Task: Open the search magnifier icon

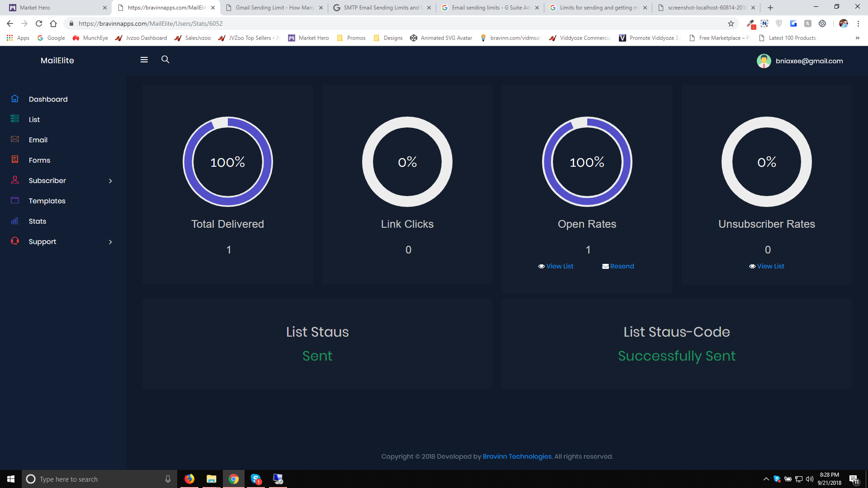Action: [x=165, y=60]
